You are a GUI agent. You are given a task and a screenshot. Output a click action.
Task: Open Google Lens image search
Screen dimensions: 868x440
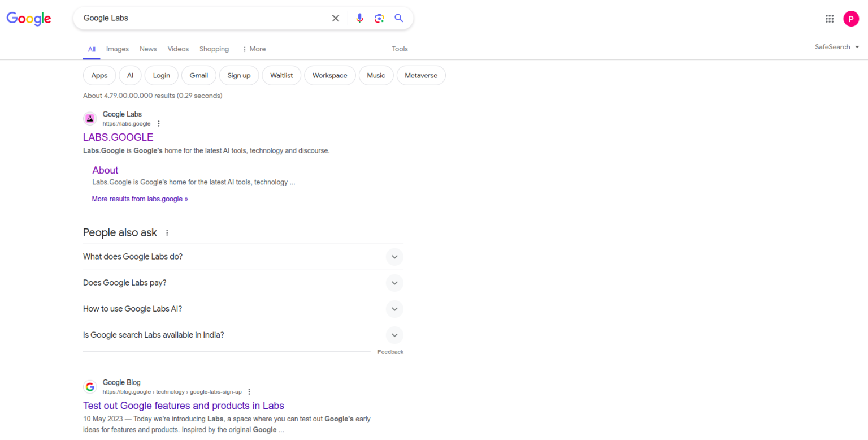pyautogui.click(x=379, y=18)
